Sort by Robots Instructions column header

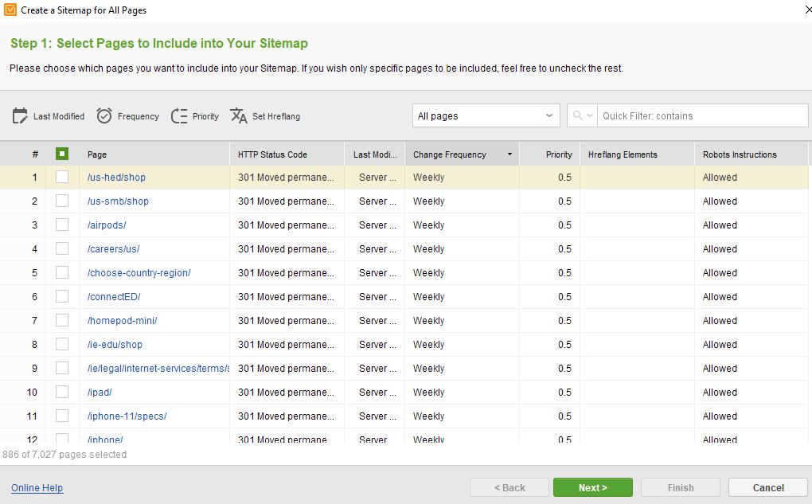(751, 154)
